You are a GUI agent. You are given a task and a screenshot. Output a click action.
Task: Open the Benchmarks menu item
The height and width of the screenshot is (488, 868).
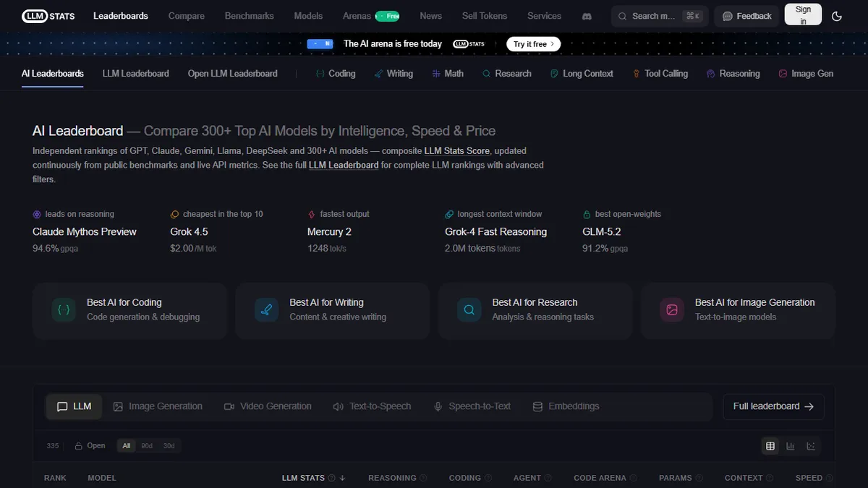pos(250,16)
